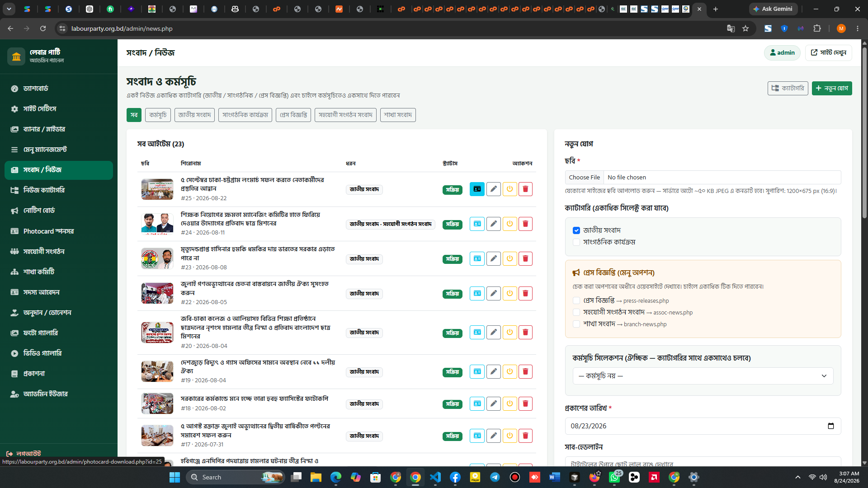Select the সব filter tab
Image resolution: width=868 pixels, height=488 pixels.
pyautogui.click(x=134, y=115)
